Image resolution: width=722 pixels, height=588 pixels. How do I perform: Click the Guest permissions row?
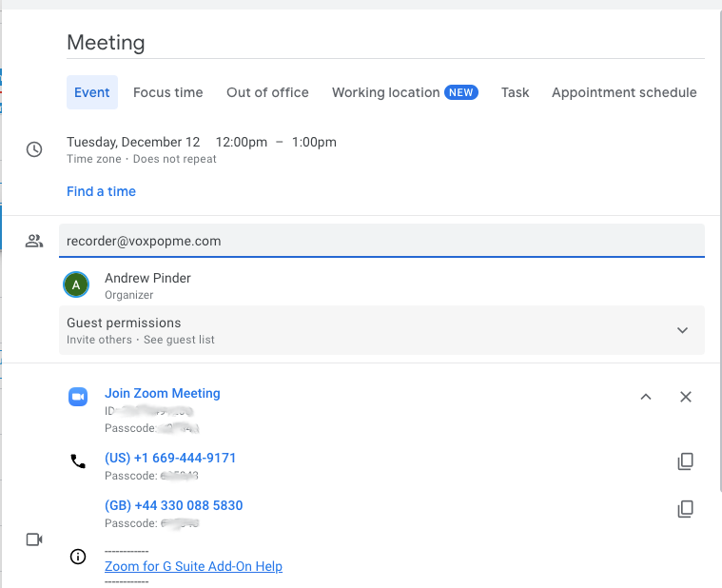[381, 330]
